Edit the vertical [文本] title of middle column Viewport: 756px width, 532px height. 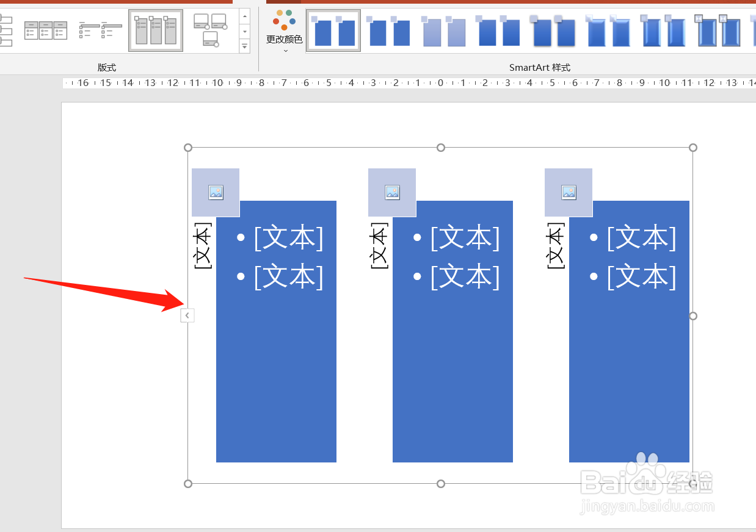coord(379,245)
